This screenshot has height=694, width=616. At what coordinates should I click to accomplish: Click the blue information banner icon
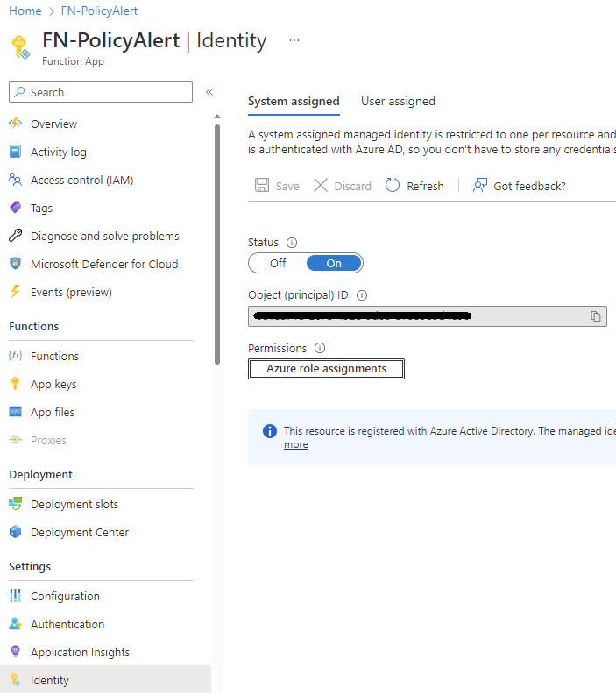[x=270, y=430]
